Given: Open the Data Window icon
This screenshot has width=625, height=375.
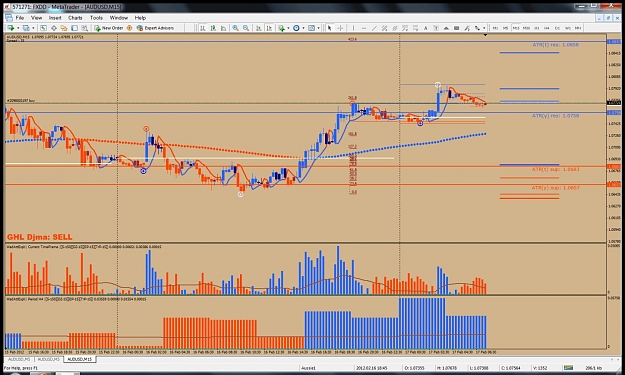Looking at the screenshot, I should coord(54,28).
